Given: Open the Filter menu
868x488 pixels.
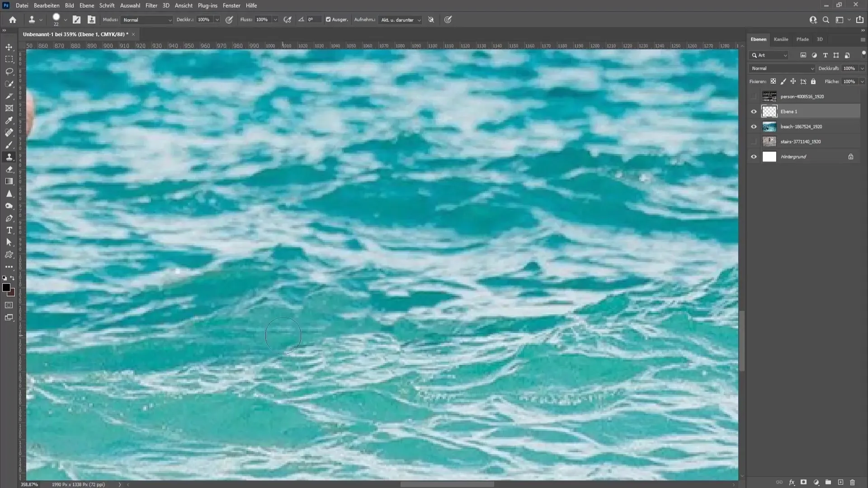Looking at the screenshot, I should point(151,5).
